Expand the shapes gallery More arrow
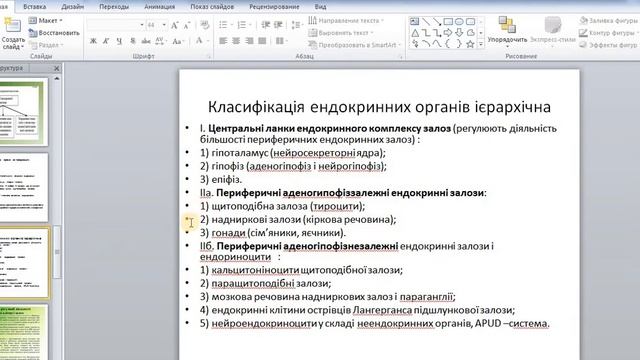The width and height of the screenshot is (640, 360). [x=481, y=44]
